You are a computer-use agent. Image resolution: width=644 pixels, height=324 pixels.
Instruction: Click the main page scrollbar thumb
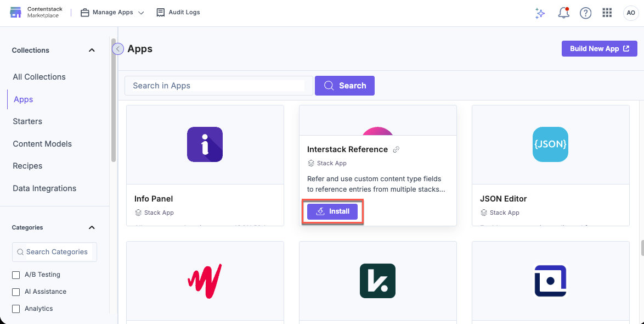(642, 248)
